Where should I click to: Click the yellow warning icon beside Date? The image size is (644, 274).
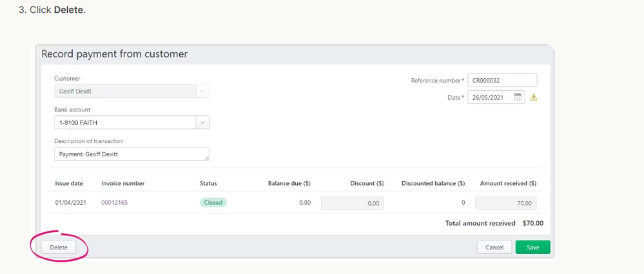point(533,98)
